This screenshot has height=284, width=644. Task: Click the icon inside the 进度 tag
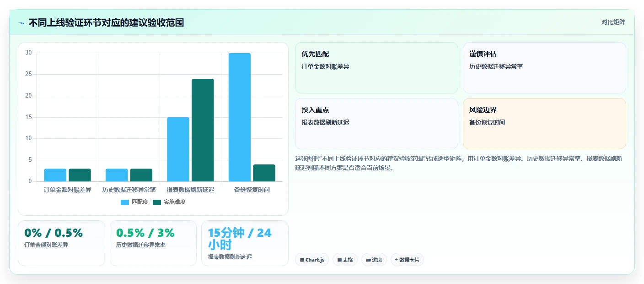tap(368, 260)
